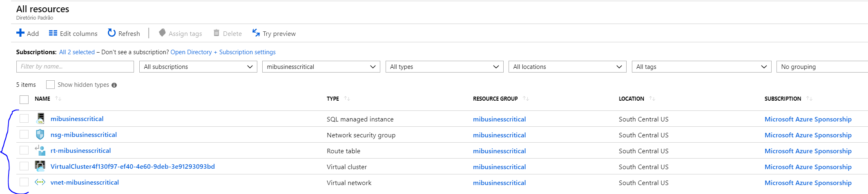Sort by the NAME column arrows

click(58, 99)
